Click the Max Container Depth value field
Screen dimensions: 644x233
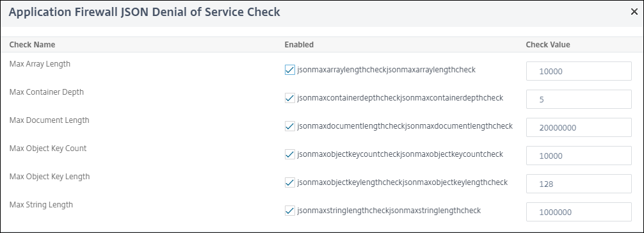(579, 99)
